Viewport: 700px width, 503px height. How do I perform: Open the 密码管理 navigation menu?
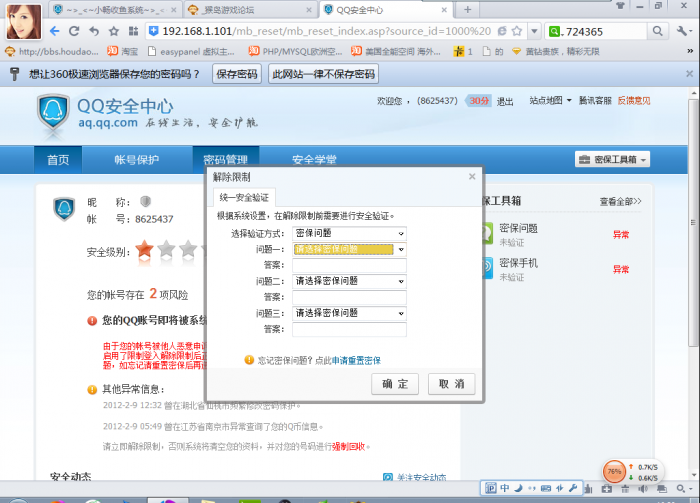click(225, 159)
